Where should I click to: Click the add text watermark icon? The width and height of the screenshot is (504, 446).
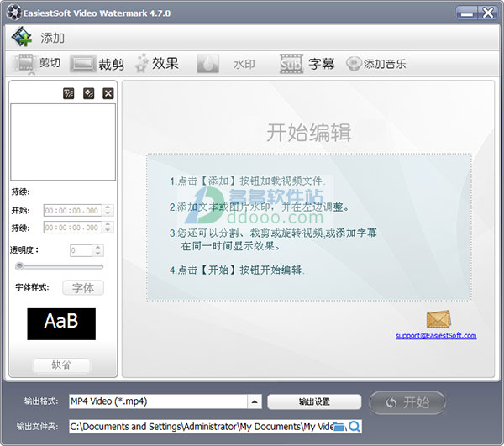(x=69, y=93)
